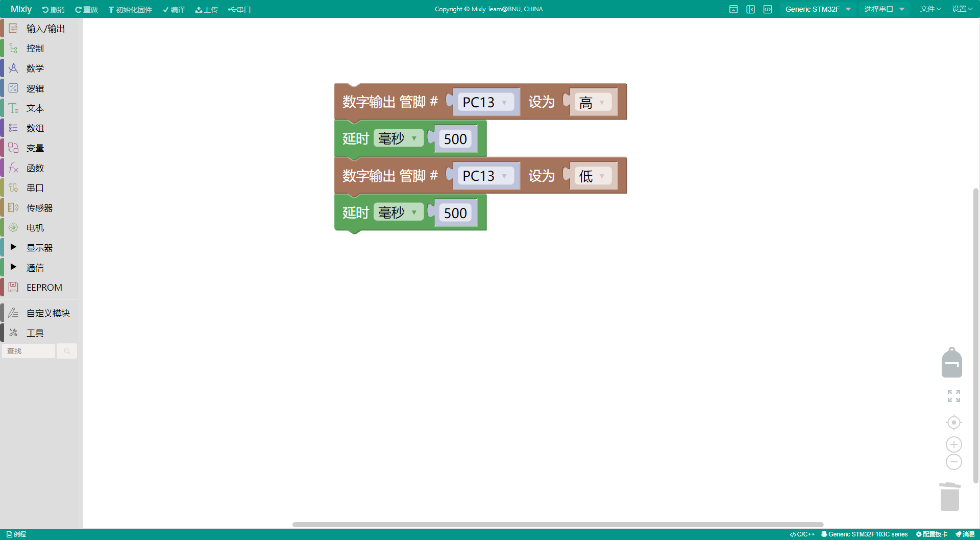Open the 选择串口 port dropdown
980x540 pixels.
884,9
